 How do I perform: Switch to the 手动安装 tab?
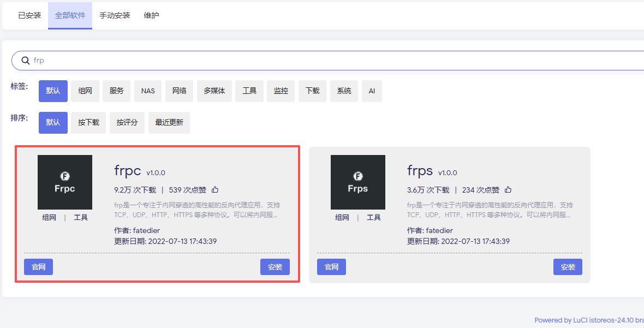115,15
